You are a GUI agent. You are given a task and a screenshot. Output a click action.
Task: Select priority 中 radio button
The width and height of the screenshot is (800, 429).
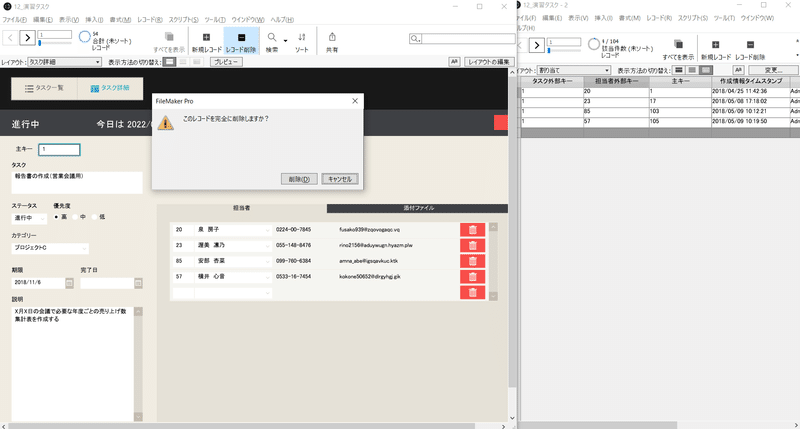click(x=75, y=217)
